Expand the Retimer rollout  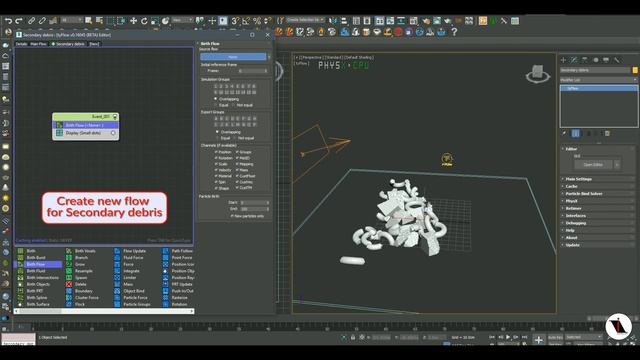598,209
